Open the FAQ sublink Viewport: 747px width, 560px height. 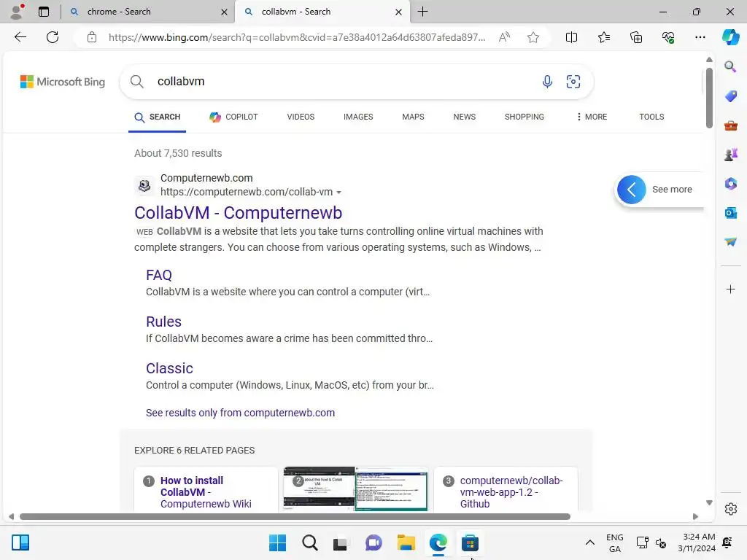click(x=158, y=275)
